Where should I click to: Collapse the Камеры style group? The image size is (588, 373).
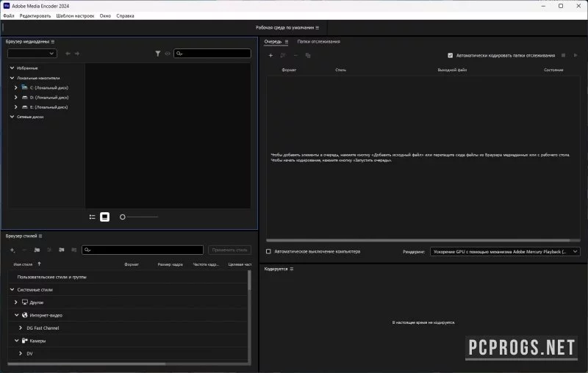(16, 341)
